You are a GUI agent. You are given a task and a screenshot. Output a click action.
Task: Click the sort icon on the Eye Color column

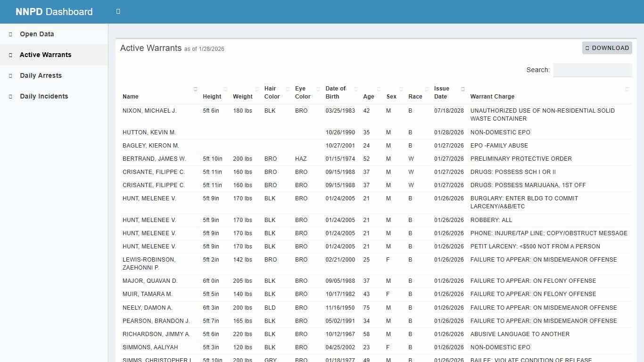317,89
